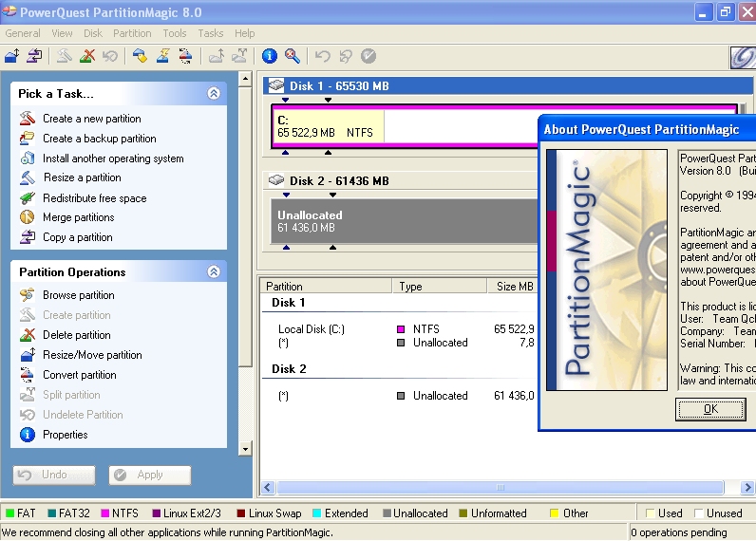Click the Create a new partition task icon
The height and width of the screenshot is (541, 756).
point(27,119)
